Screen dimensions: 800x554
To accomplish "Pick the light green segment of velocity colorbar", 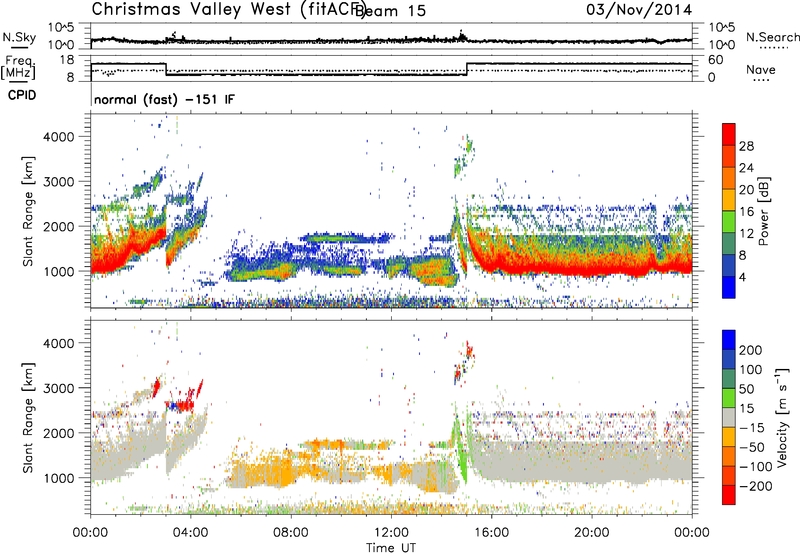I will tap(729, 398).
